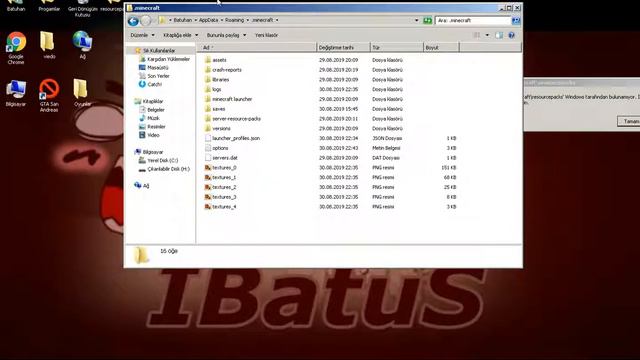640x360 pixels.
Task: Select the textures_4 file name
Action: click(224, 207)
